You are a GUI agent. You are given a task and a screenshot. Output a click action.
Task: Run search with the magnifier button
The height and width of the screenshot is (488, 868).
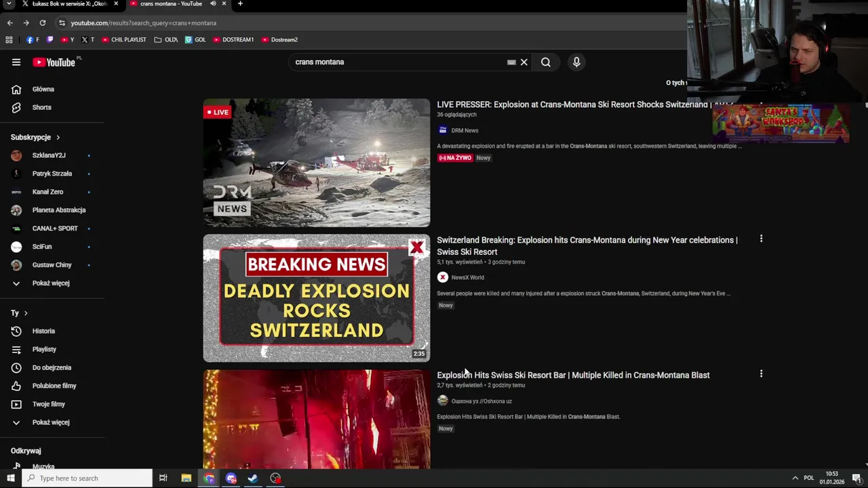pos(546,62)
